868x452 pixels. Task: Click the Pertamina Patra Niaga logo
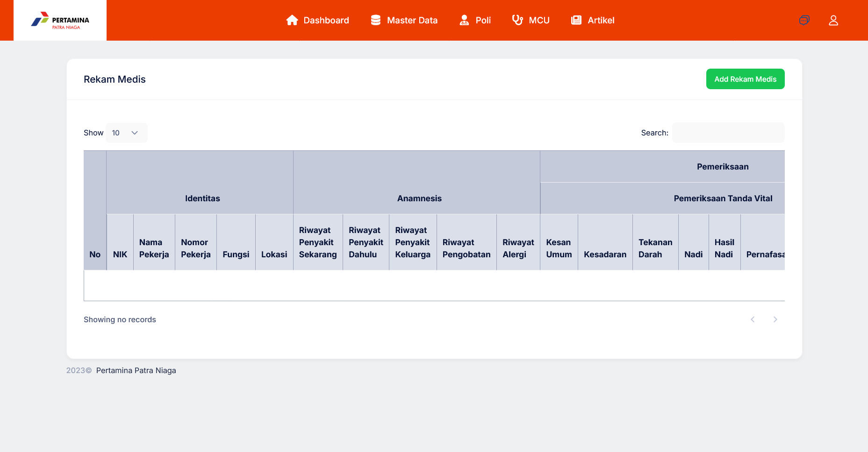(x=60, y=21)
